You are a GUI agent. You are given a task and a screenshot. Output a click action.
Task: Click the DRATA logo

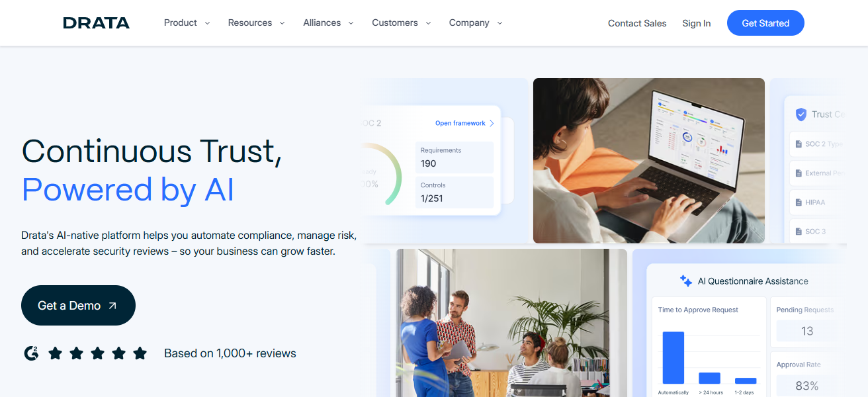(x=97, y=23)
